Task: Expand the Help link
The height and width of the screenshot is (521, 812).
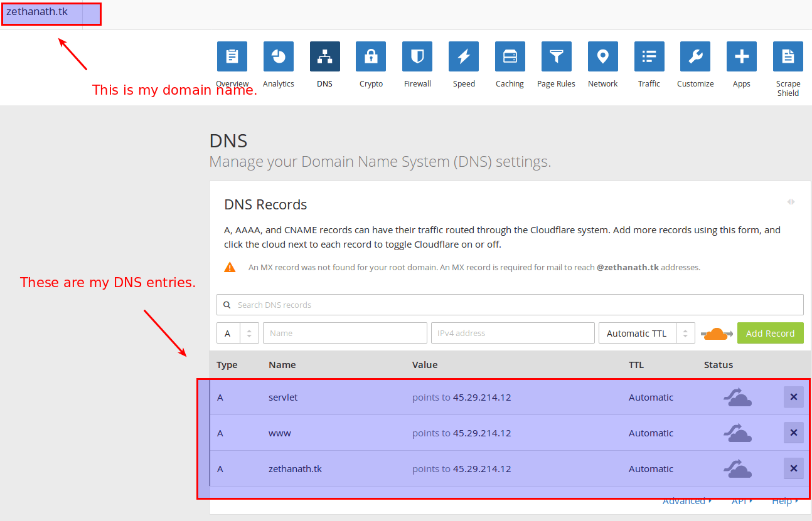Action: pos(785,501)
